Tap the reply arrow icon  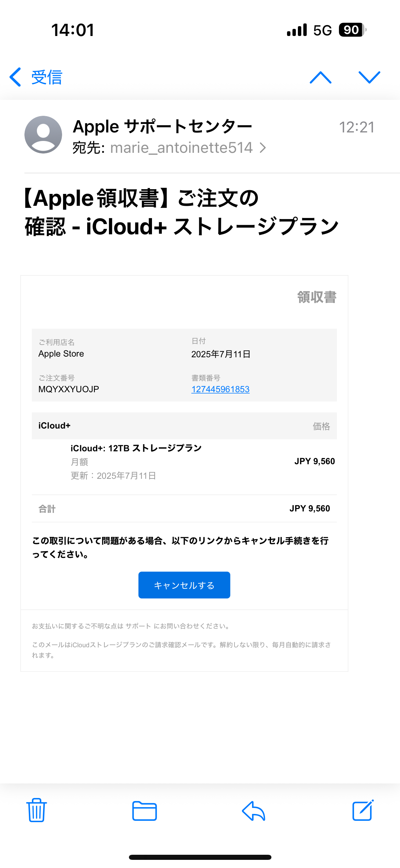coord(253,811)
